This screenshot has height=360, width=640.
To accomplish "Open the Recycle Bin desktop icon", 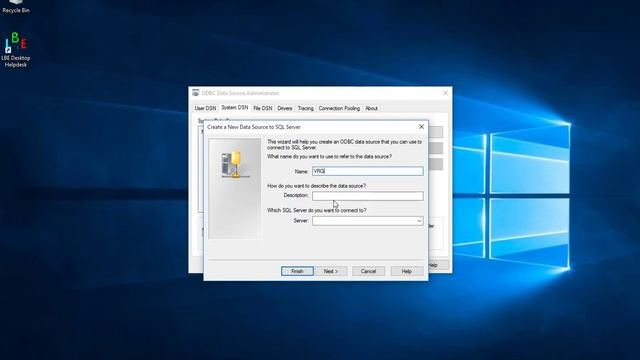I will pos(16,7).
